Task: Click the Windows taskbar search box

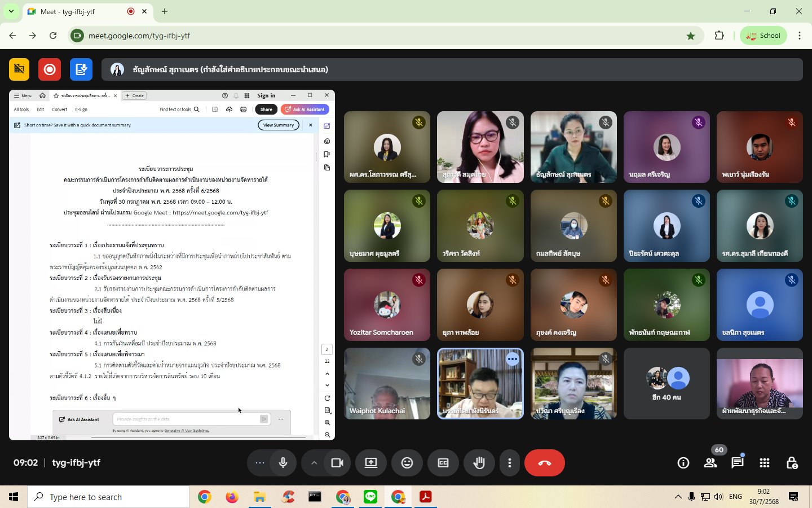Action: click(108, 497)
